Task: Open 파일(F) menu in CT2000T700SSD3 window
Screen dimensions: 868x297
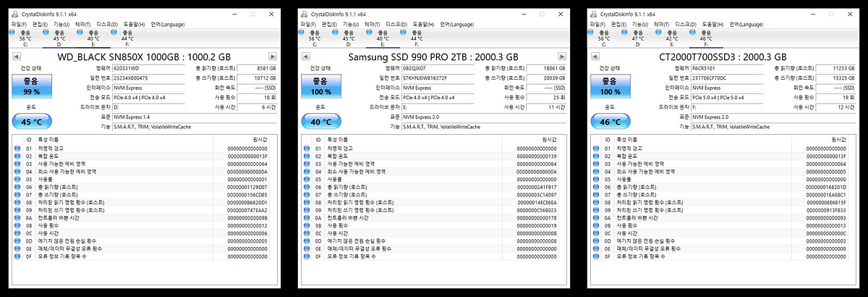Action: pyautogui.click(x=598, y=25)
